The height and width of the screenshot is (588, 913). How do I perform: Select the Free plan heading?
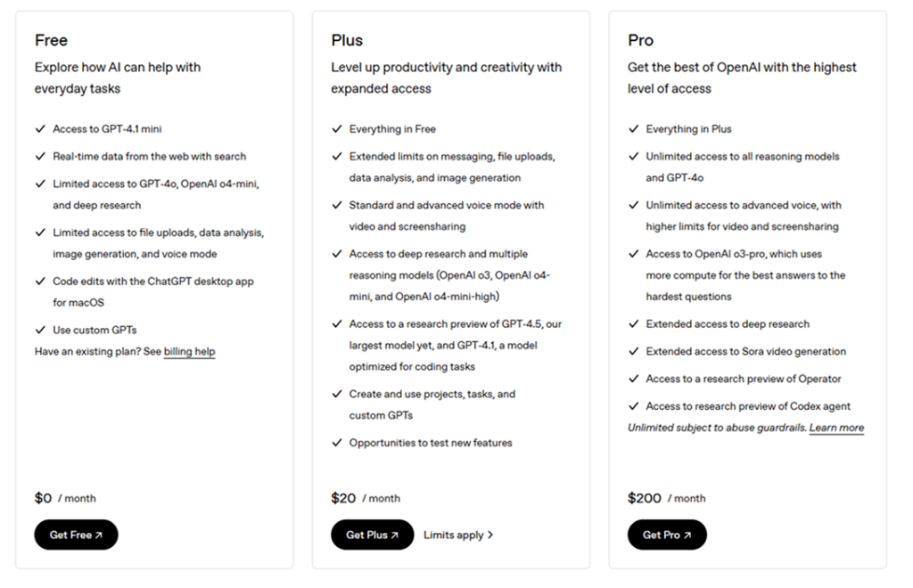pyautogui.click(x=51, y=40)
